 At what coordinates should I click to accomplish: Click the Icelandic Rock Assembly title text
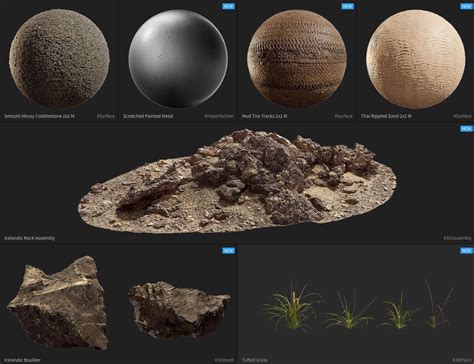tap(29, 238)
